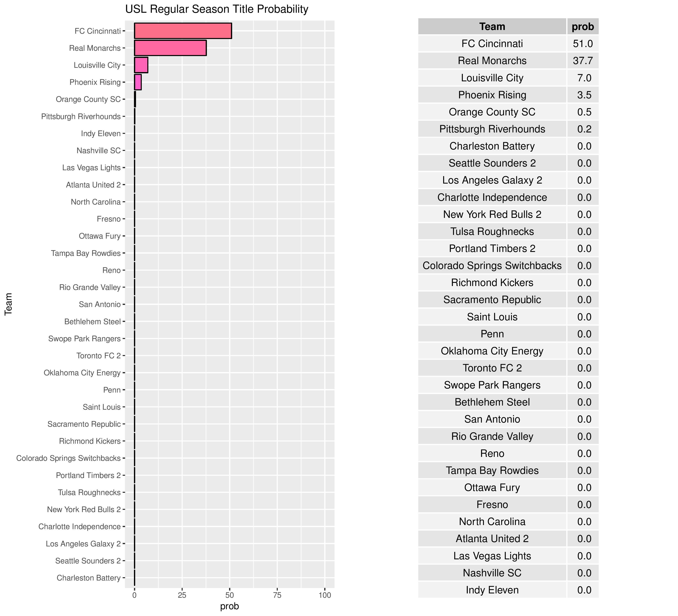
Task: Select the Louisville City bar
Action: tap(141, 65)
